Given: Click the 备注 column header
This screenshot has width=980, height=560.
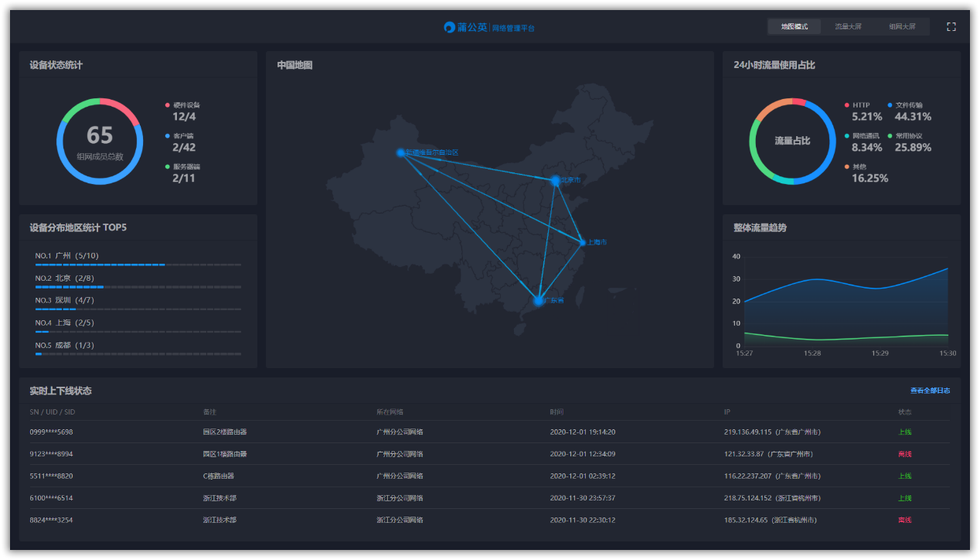Looking at the screenshot, I should [209, 412].
